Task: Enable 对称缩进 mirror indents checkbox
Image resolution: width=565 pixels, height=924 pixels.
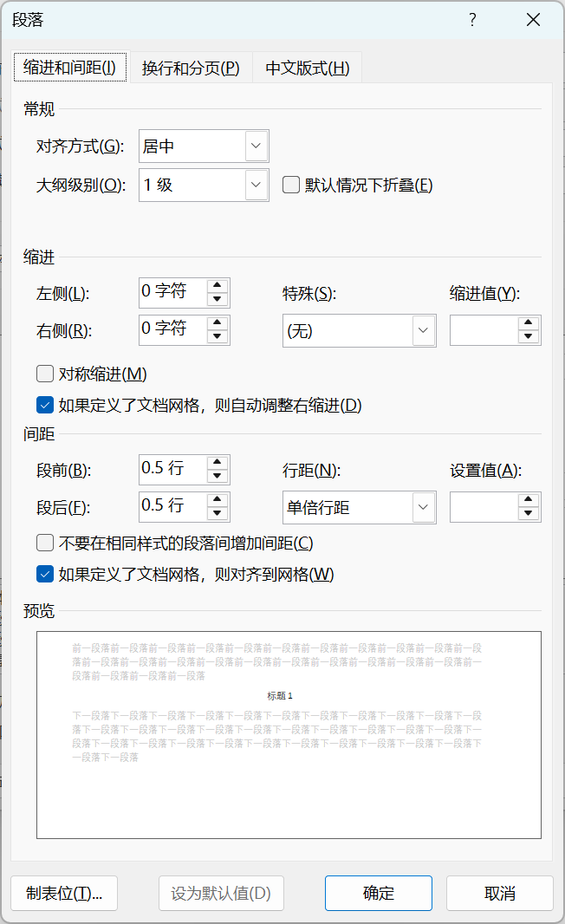Action: (x=45, y=374)
